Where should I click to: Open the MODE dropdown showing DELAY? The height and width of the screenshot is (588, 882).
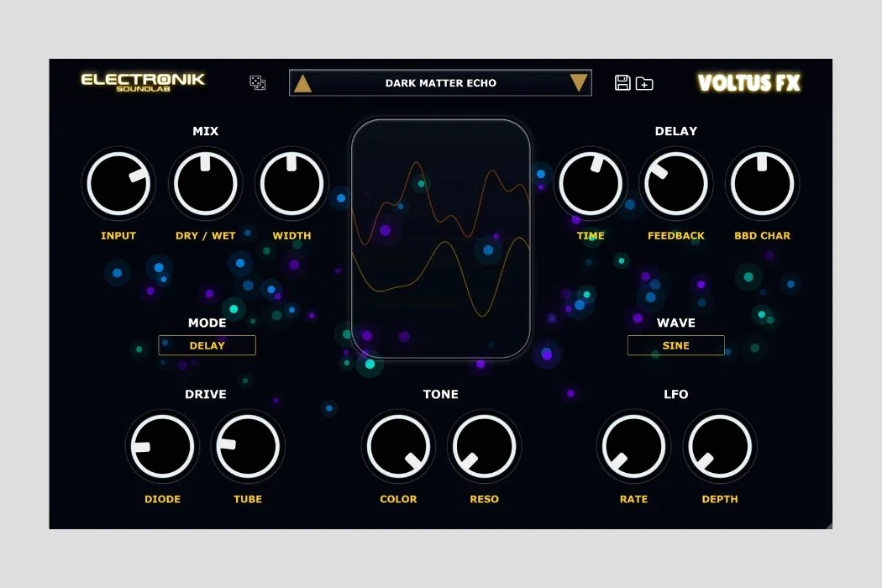pos(207,345)
